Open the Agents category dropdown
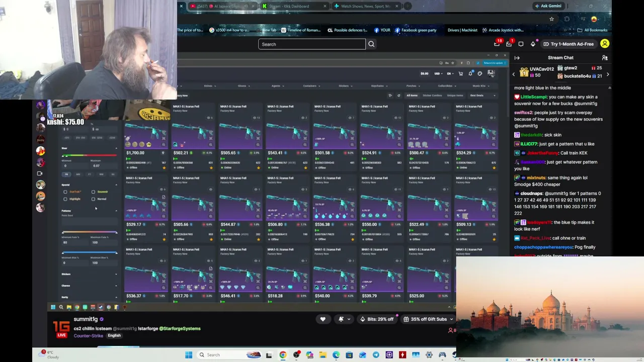The height and width of the screenshot is (362, 644). coord(277,86)
